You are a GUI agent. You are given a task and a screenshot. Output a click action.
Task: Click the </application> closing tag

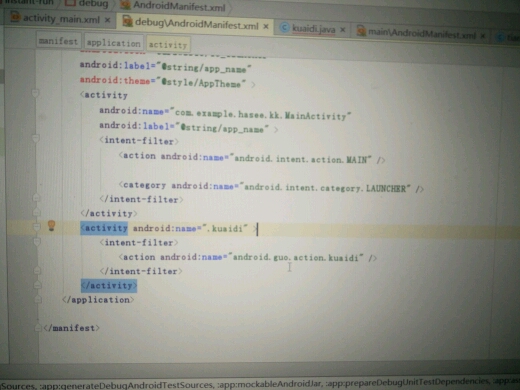[98, 300]
